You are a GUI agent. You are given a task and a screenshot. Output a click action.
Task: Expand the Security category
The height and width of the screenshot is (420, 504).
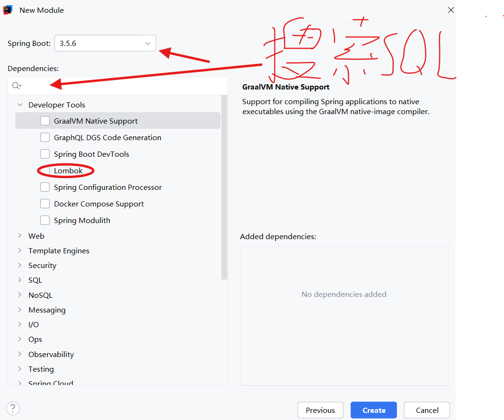pos(20,265)
